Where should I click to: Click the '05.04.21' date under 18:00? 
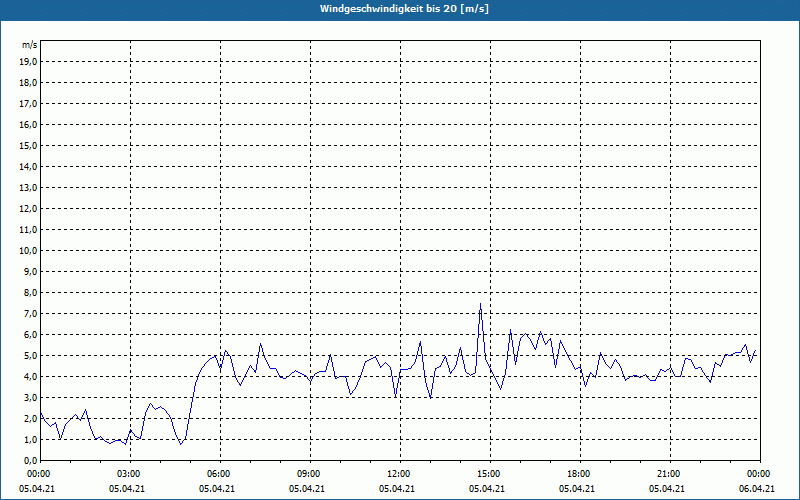[x=577, y=489]
